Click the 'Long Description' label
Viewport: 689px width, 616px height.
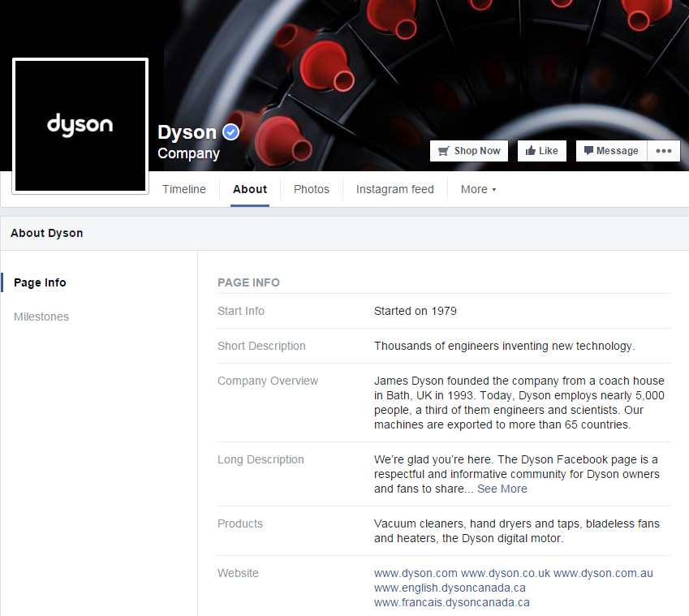261,459
